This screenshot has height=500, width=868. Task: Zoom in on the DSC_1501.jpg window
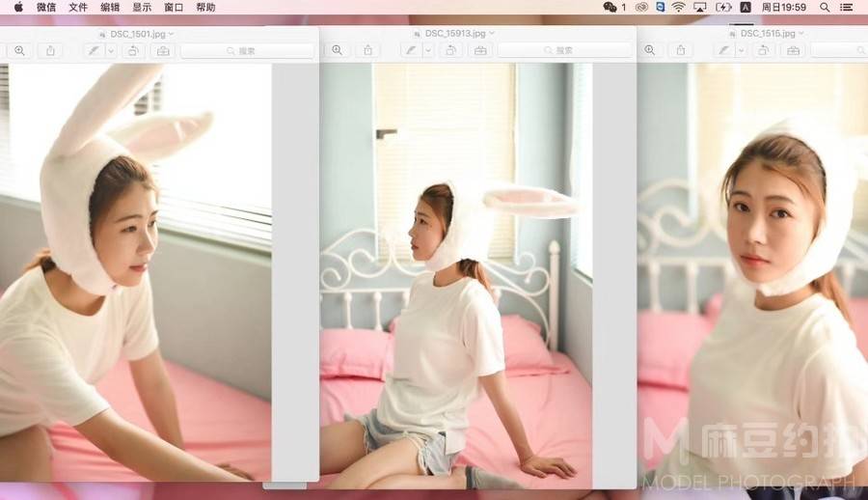(x=20, y=50)
